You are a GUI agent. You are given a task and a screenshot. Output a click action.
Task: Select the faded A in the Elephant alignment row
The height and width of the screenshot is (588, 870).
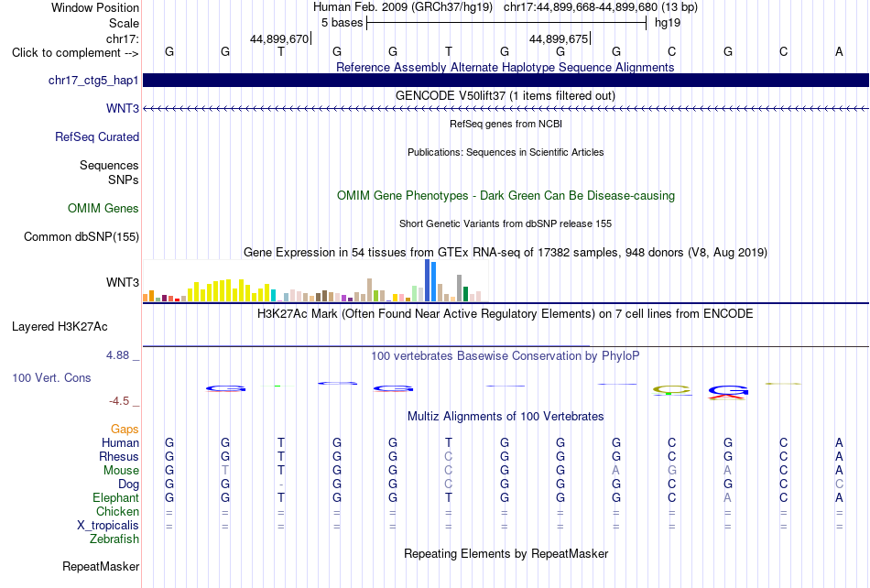click(727, 497)
